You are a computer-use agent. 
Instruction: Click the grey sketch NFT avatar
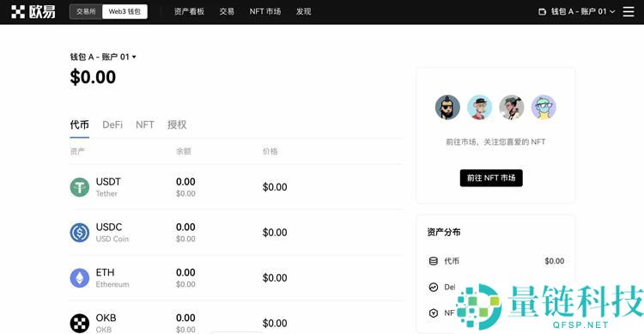512,107
